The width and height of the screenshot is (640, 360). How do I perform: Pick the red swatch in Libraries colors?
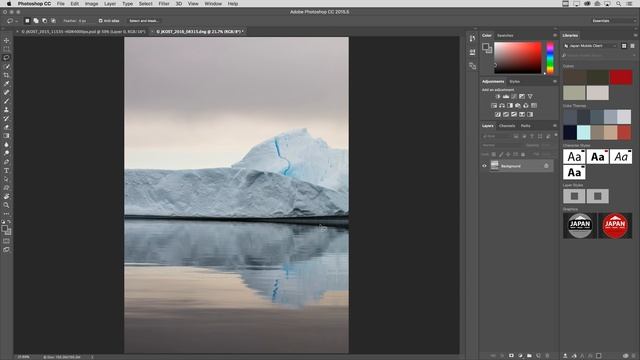click(621, 77)
